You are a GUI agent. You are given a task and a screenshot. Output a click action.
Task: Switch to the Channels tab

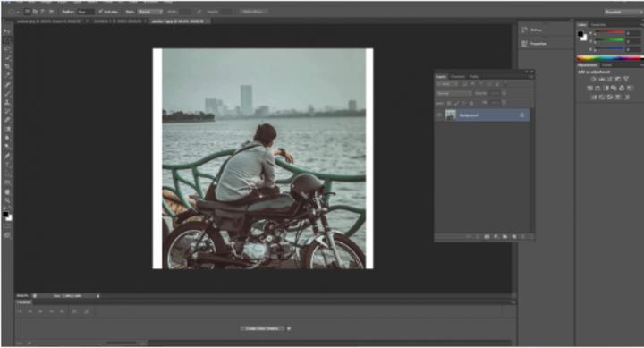pyautogui.click(x=458, y=76)
